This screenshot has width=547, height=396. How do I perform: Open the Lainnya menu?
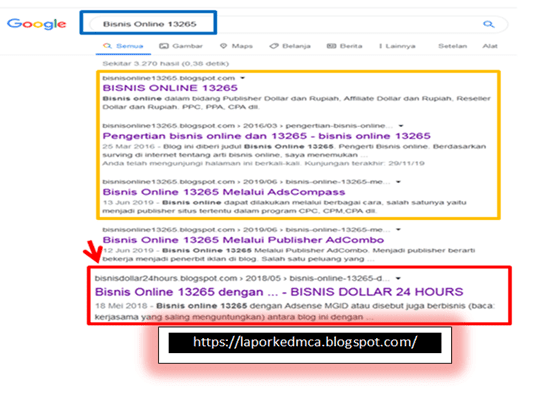tap(397, 46)
